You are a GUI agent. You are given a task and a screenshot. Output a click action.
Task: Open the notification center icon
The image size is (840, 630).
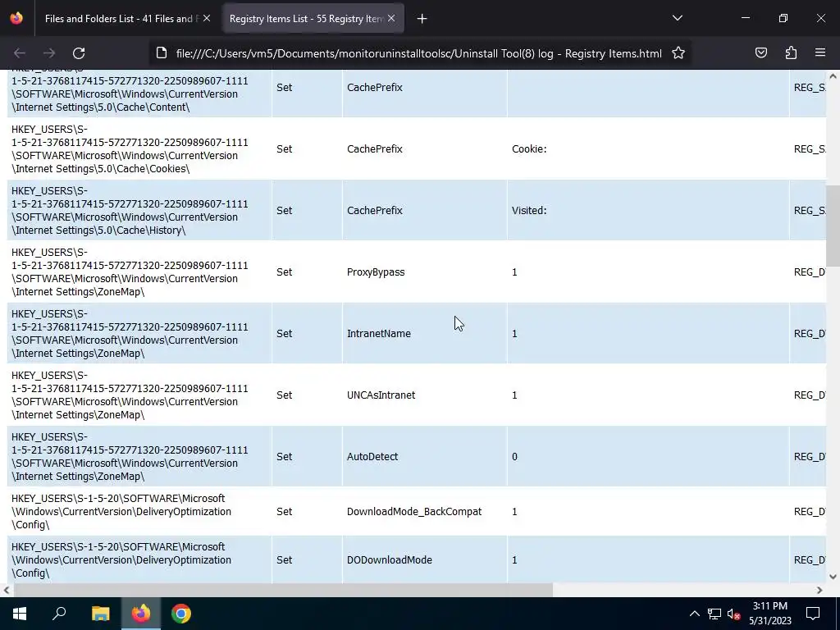813,614
